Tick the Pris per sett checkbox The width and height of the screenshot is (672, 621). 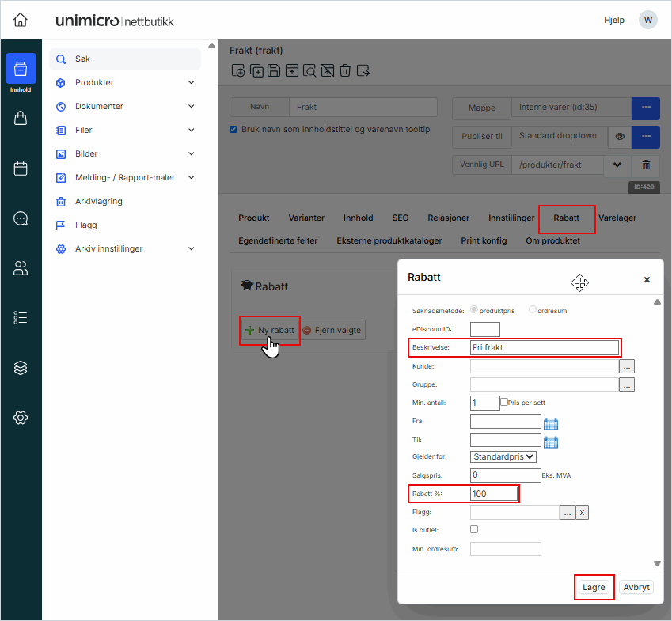pos(504,402)
